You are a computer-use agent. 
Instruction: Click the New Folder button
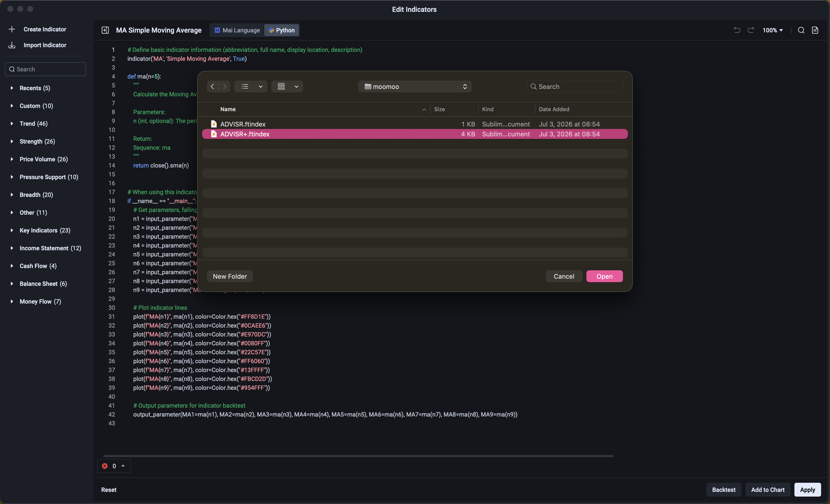click(x=230, y=276)
